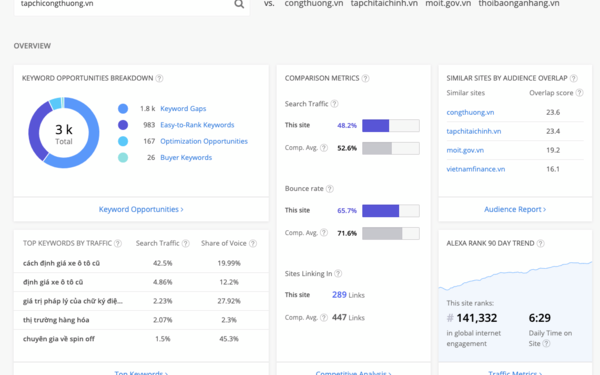Open tapchitaichinh.vn in similar sites list

(x=474, y=131)
